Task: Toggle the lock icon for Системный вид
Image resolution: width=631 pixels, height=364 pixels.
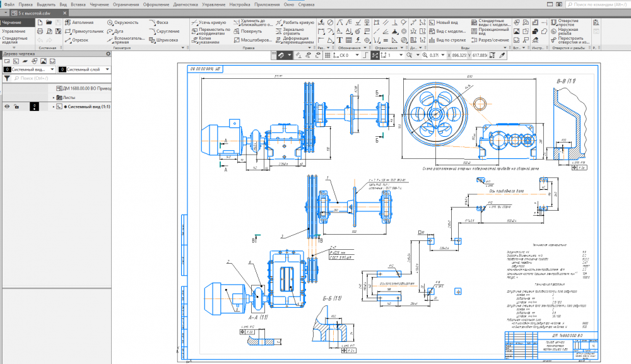Action: point(17,107)
